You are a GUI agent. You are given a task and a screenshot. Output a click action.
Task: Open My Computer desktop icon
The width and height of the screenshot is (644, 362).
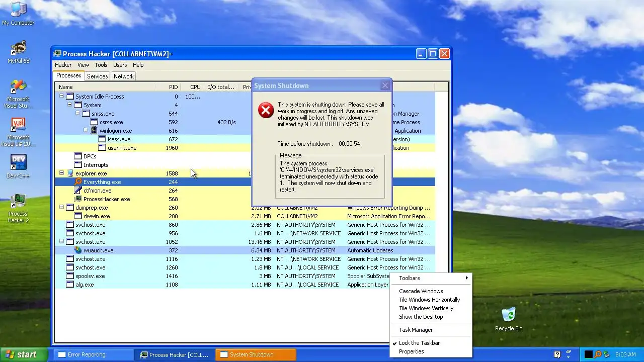(x=18, y=14)
